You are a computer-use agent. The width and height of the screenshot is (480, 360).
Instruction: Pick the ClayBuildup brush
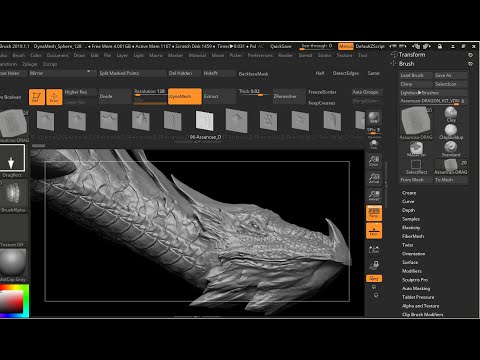pyautogui.click(x=451, y=132)
